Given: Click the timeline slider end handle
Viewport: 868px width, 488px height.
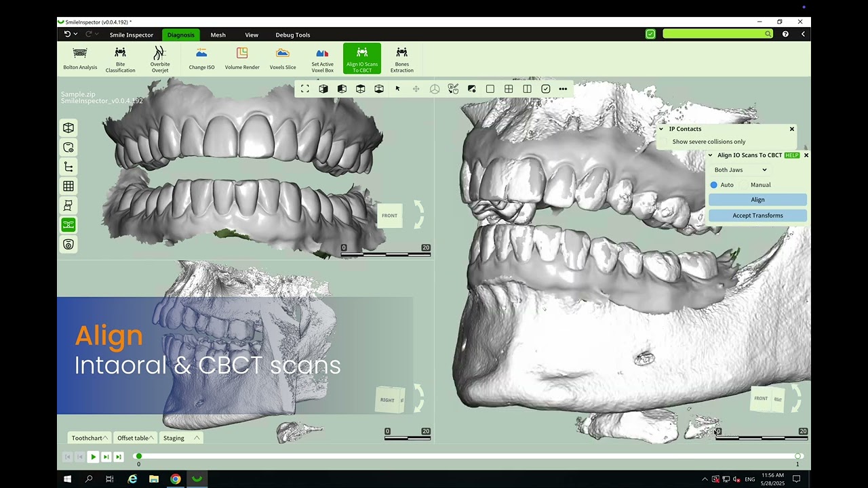Looking at the screenshot, I should point(798,456).
